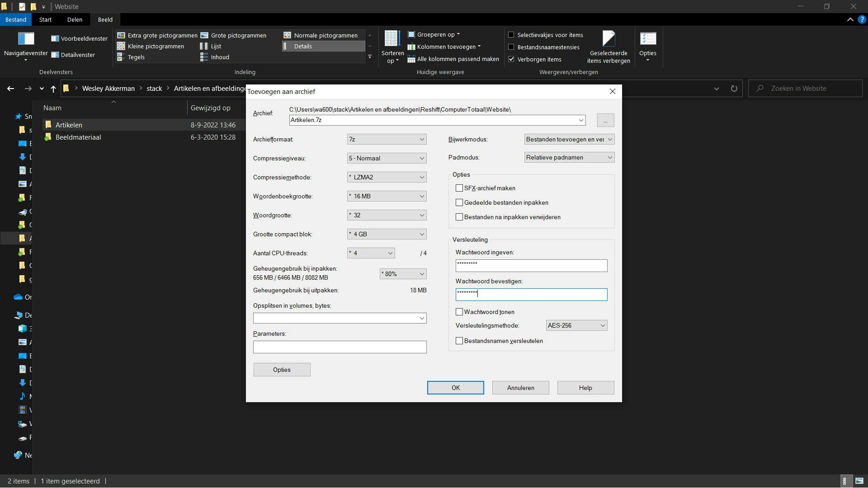The width and height of the screenshot is (868, 488).
Task: Go up one folder with arrow
Action: (x=53, y=89)
